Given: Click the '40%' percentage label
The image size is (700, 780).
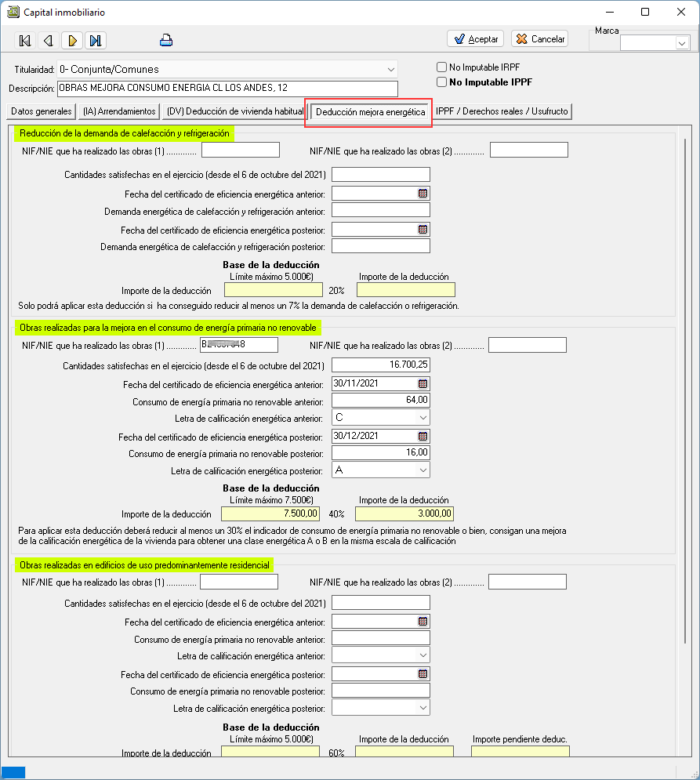Looking at the screenshot, I should (x=337, y=514).
